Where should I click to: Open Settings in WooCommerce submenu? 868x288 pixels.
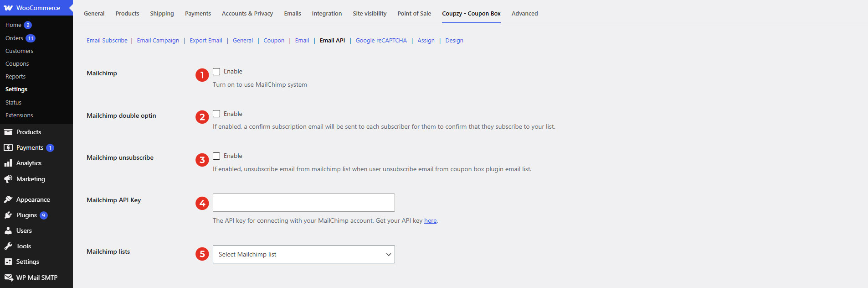(x=16, y=89)
